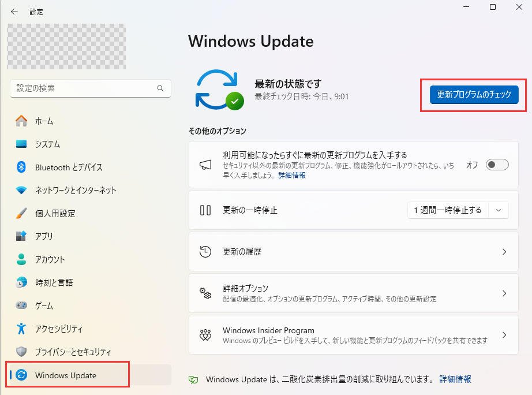Open システム settings icon
This screenshot has width=532, height=395.
point(20,144)
